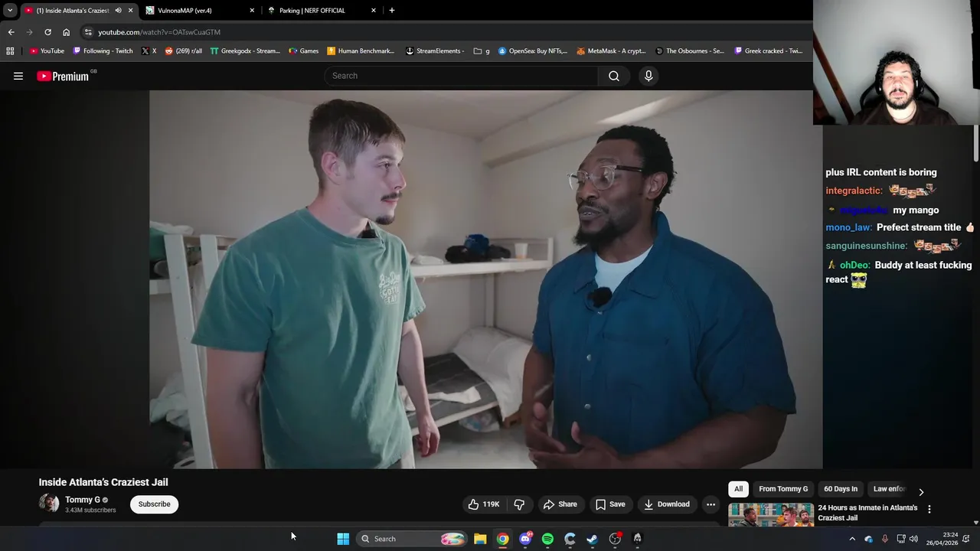
Task: Subscribe to Tommy G channel
Action: pos(154,504)
